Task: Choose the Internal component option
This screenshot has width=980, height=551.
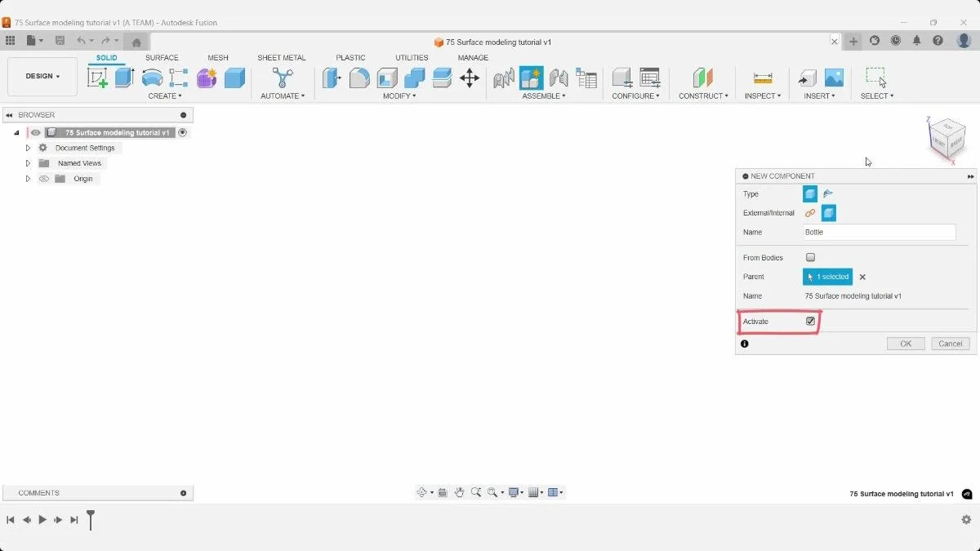Action: [x=829, y=213]
